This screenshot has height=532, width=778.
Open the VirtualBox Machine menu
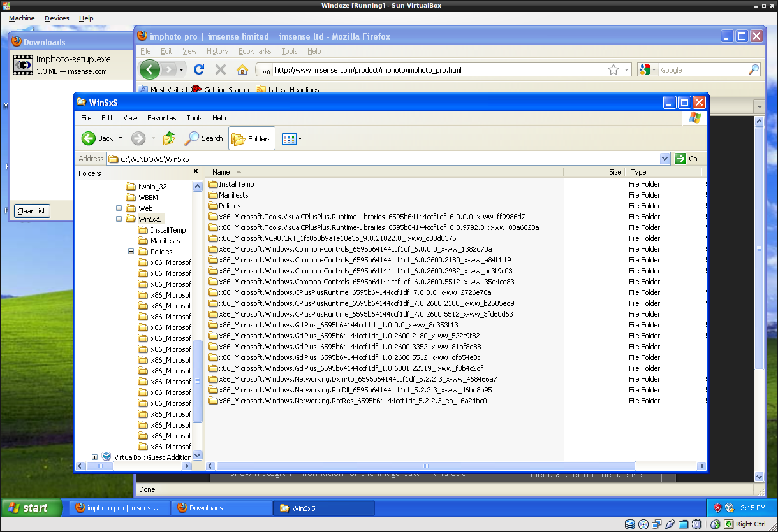point(22,18)
